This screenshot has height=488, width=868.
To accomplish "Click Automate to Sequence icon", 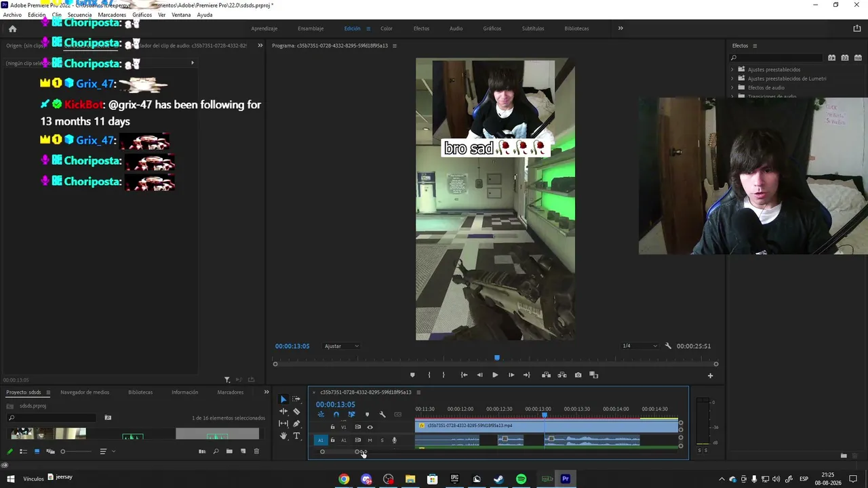I will (x=202, y=451).
